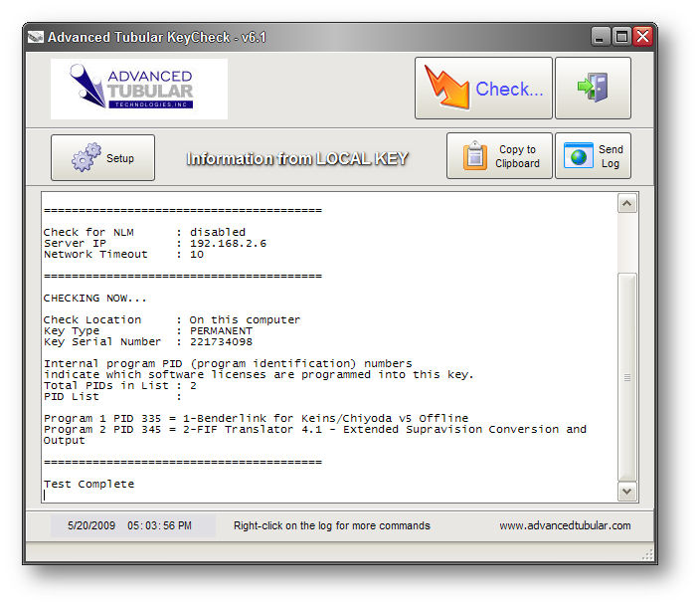
Task: Click the Server IP 192.168.2.6 line
Action: tap(155, 244)
